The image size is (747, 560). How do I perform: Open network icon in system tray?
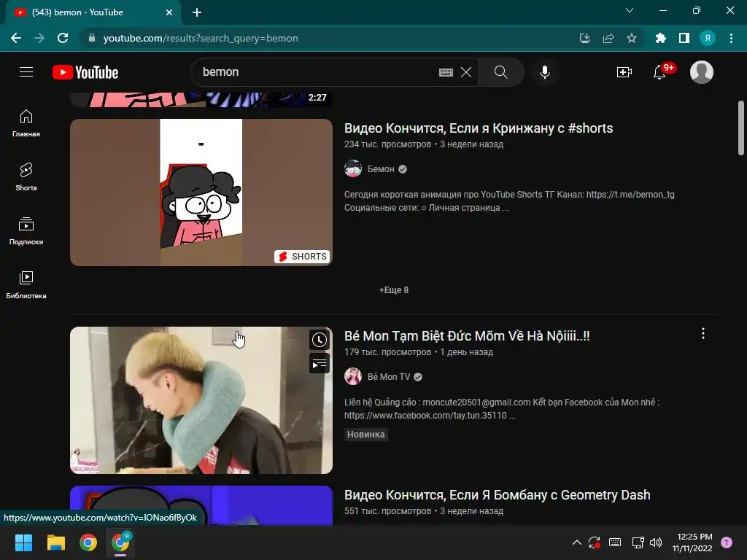click(x=638, y=542)
